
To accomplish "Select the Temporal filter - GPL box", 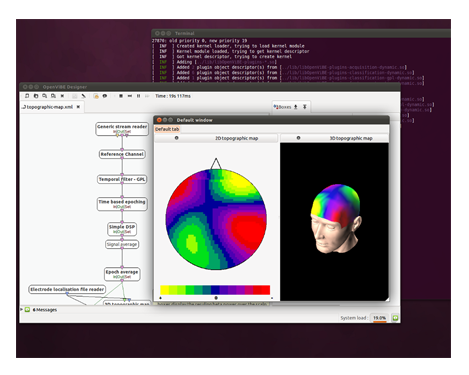I will click(x=122, y=179).
